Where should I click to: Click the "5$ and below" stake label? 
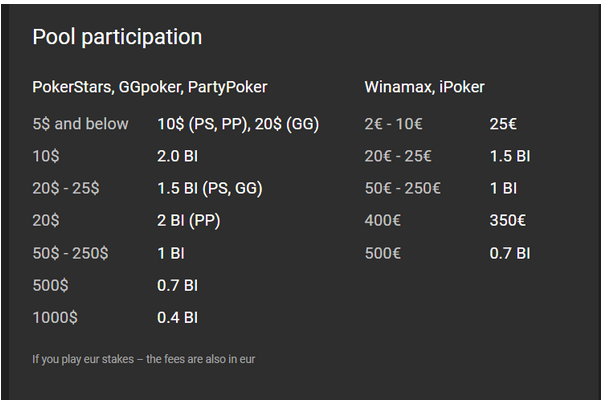click(x=80, y=124)
